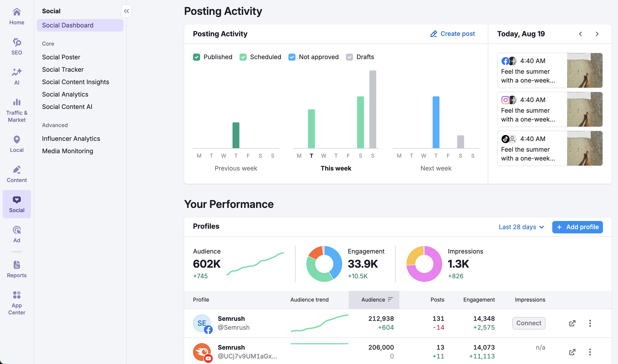Open the Last 28 days dropdown
This screenshot has width=618, height=364.
click(x=521, y=227)
